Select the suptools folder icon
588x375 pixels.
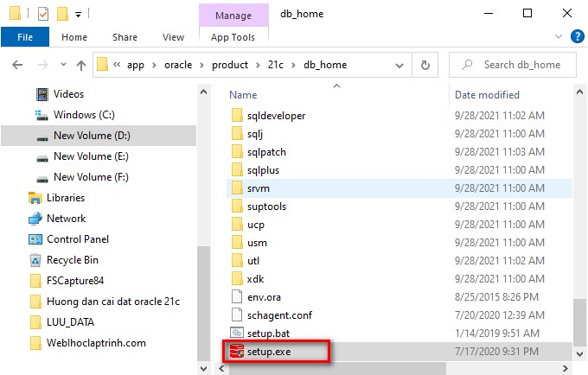point(237,206)
